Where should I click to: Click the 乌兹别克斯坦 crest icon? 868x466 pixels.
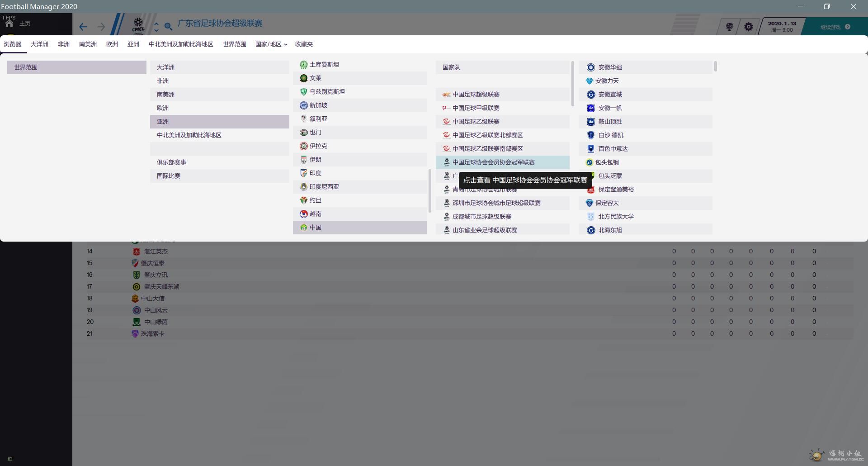tap(304, 92)
